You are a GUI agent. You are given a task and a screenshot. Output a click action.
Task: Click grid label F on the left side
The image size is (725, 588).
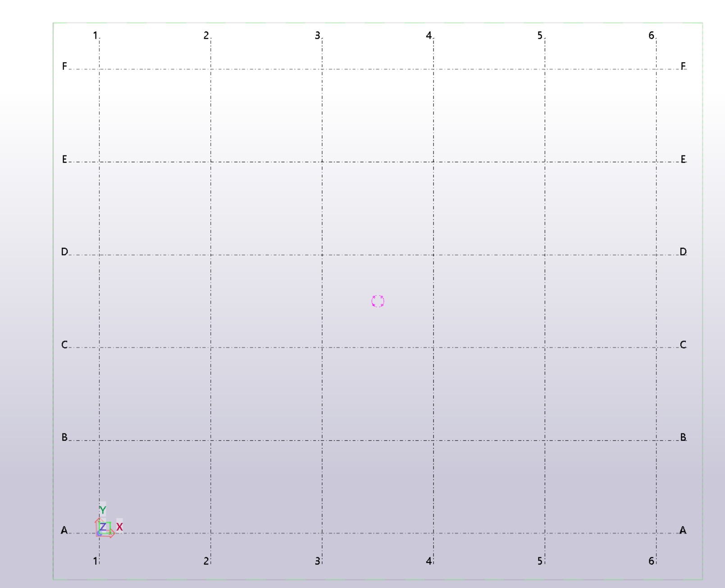(64, 66)
